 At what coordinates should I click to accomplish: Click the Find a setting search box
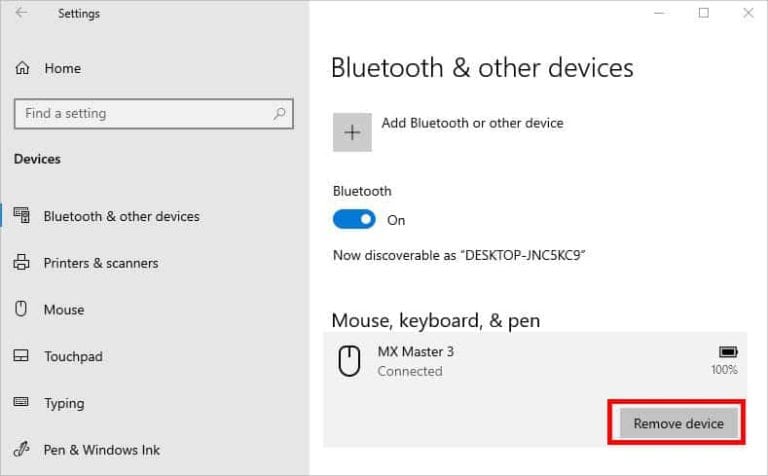pyautogui.click(x=145, y=114)
